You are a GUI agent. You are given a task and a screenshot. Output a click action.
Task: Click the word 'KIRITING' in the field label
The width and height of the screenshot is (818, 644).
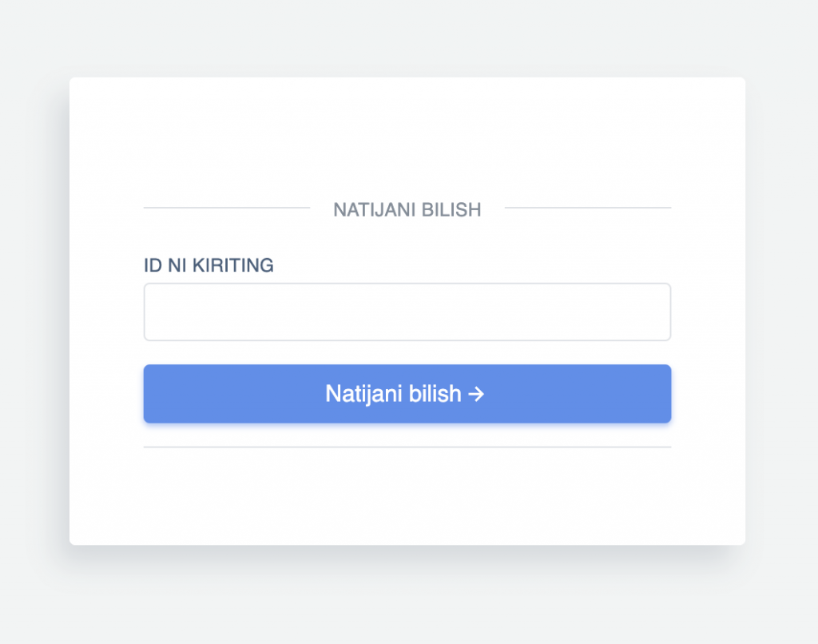point(233,265)
